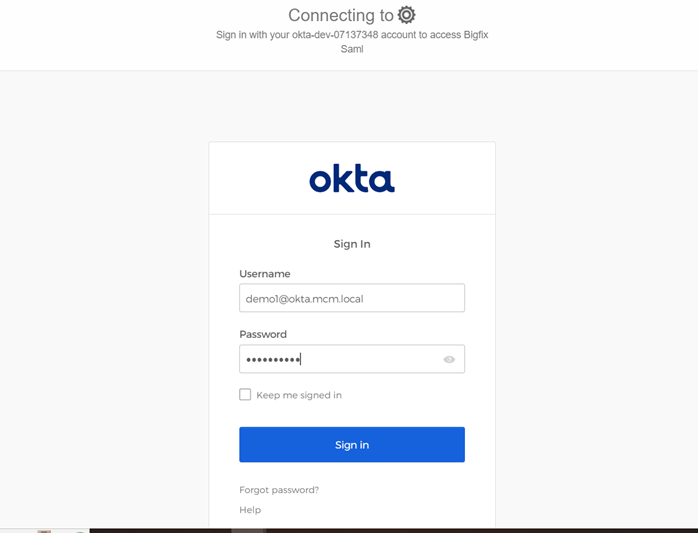The image size is (698, 533).
Task: Enable the Keep me signed in checkbox
Action: click(245, 394)
